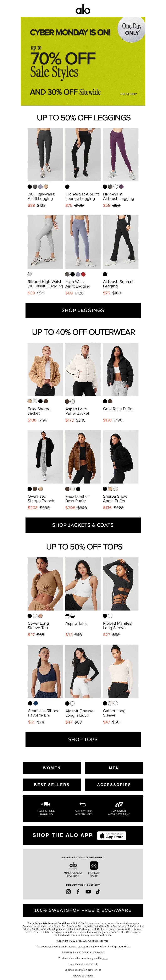Screen dimensions: 166x980
Task: Click the SHOP TOPS button
Action: point(83,739)
